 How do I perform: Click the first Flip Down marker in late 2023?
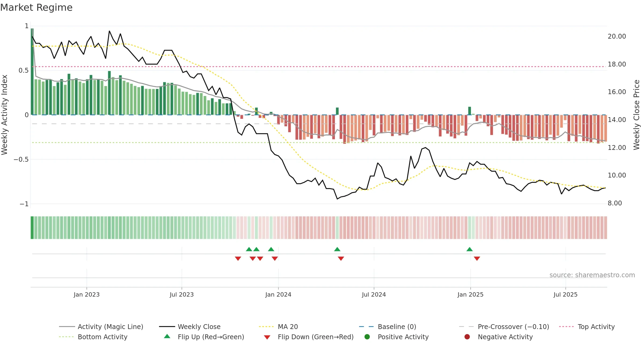[x=238, y=258]
